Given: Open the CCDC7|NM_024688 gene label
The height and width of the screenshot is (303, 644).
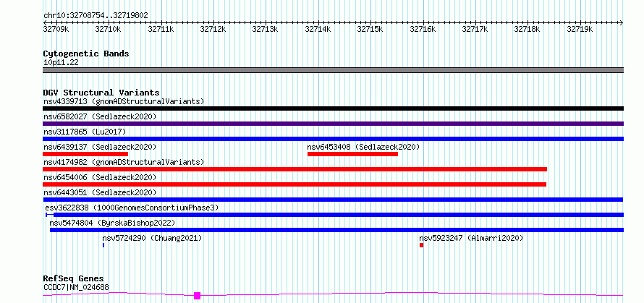Looking at the screenshot, I should tap(77, 287).
